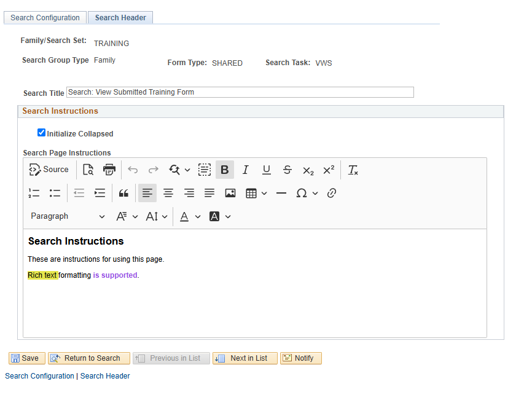Toggle Subscript formatting
Screen dimensions: 532x397
click(x=308, y=170)
